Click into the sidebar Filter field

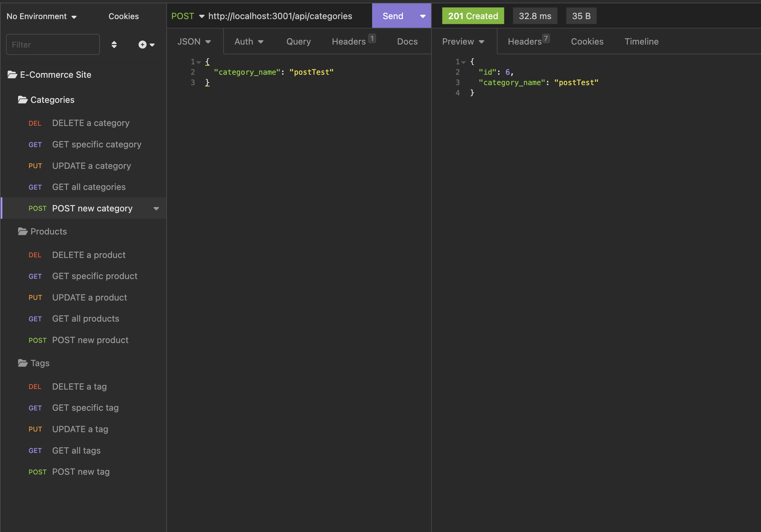pos(53,44)
